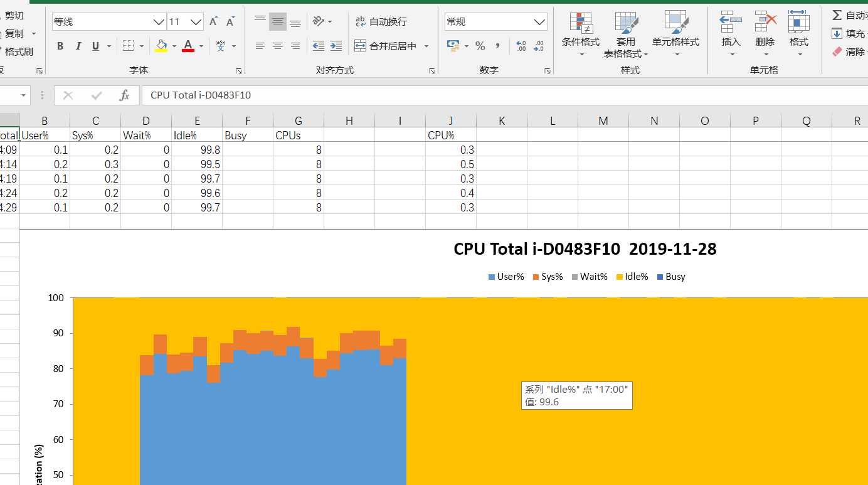Open the font name dropdown 等线
This screenshot has height=485, width=868.
(159, 22)
